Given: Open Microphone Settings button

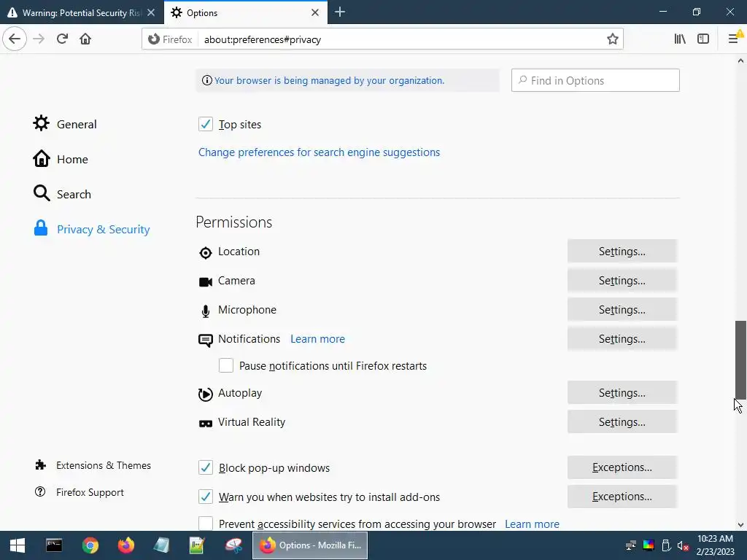Looking at the screenshot, I should 622,309.
